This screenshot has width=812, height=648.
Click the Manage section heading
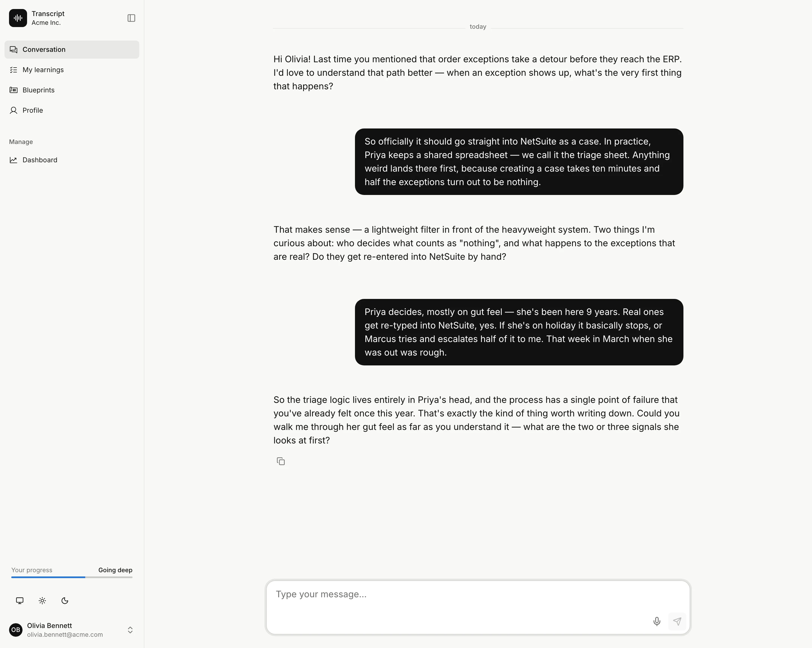[21, 142]
